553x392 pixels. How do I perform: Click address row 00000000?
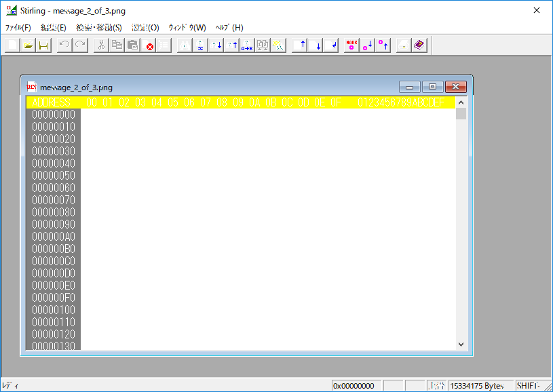point(54,115)
